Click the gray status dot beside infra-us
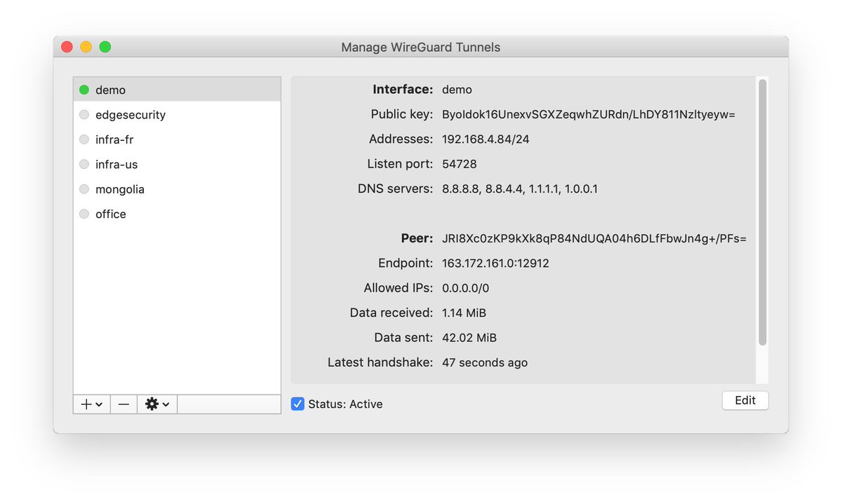The image size is (842, 504). [84, 165]
